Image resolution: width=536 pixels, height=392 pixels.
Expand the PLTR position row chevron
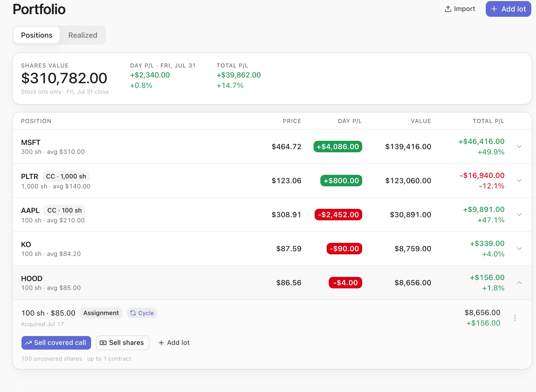[519, 181]
